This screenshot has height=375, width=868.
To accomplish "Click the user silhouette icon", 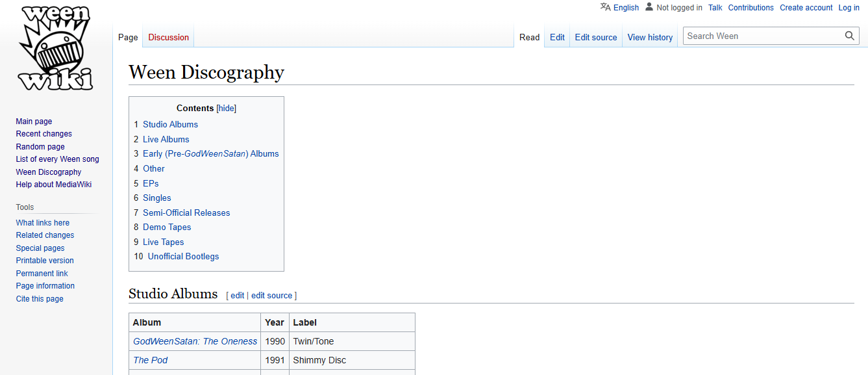I will pos(649,6).
